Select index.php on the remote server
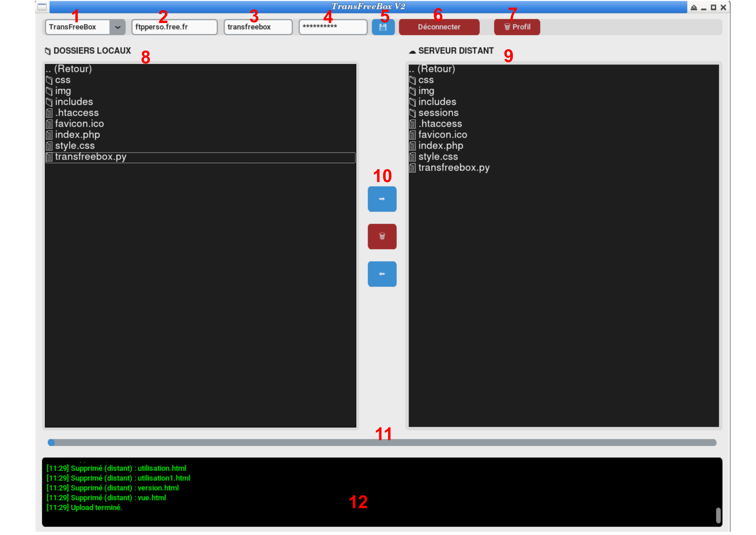The image size is (756, 535). pyautogui.click(x=564, y=146)
